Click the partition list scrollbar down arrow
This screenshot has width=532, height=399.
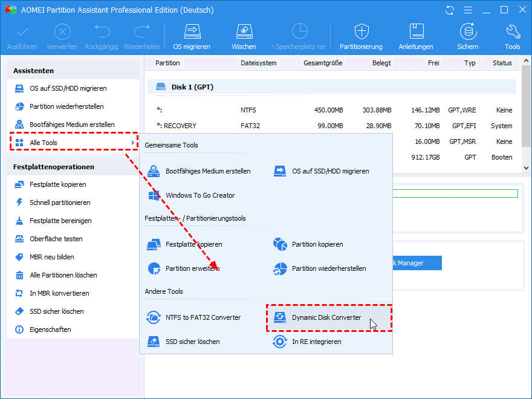(x=526, y=168)
